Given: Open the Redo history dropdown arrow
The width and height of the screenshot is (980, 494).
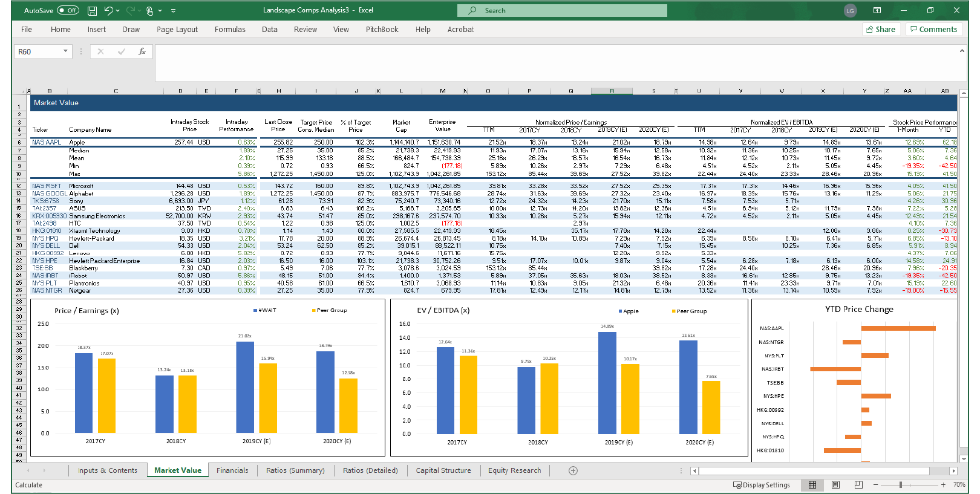Looking at the screenshot, I should 139,10.
